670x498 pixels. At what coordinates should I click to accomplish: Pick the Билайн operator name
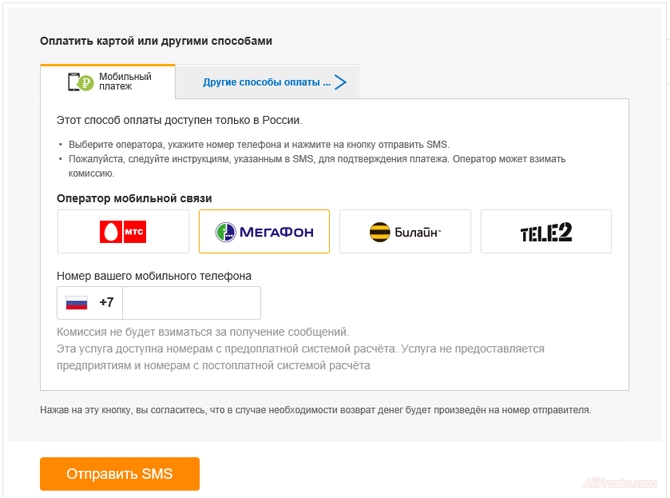417,232
